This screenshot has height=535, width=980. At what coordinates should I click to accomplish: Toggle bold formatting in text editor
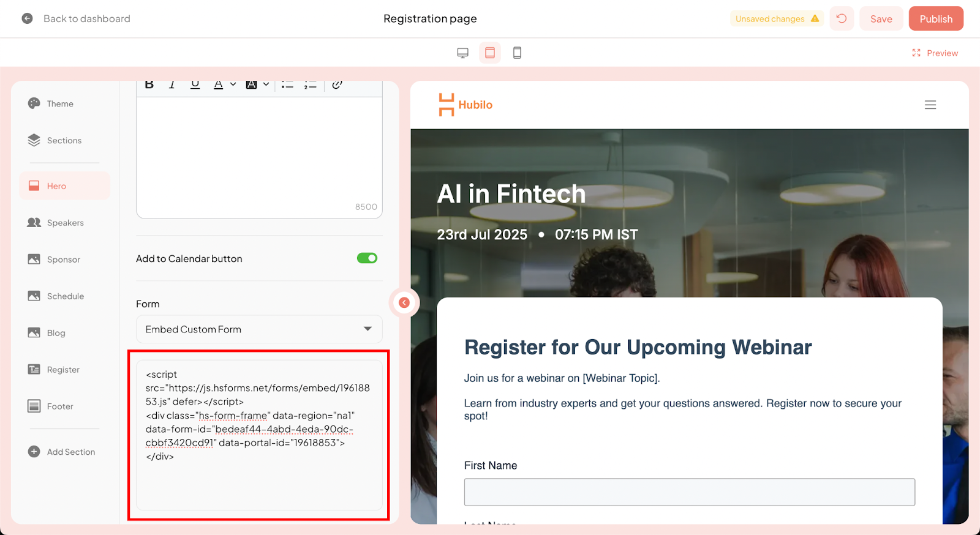coord(149,84)
